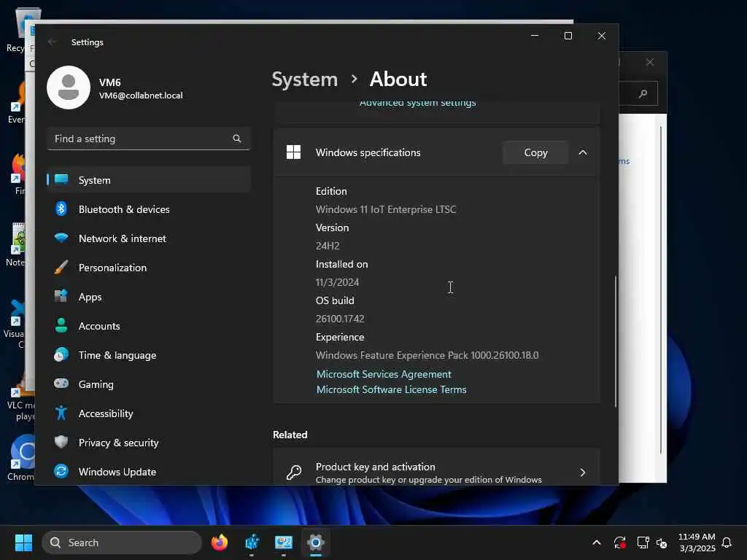The height and width of the screenshot is (560, 747).
Task: Click the OS build value 26100.1742
Action: 340,319
